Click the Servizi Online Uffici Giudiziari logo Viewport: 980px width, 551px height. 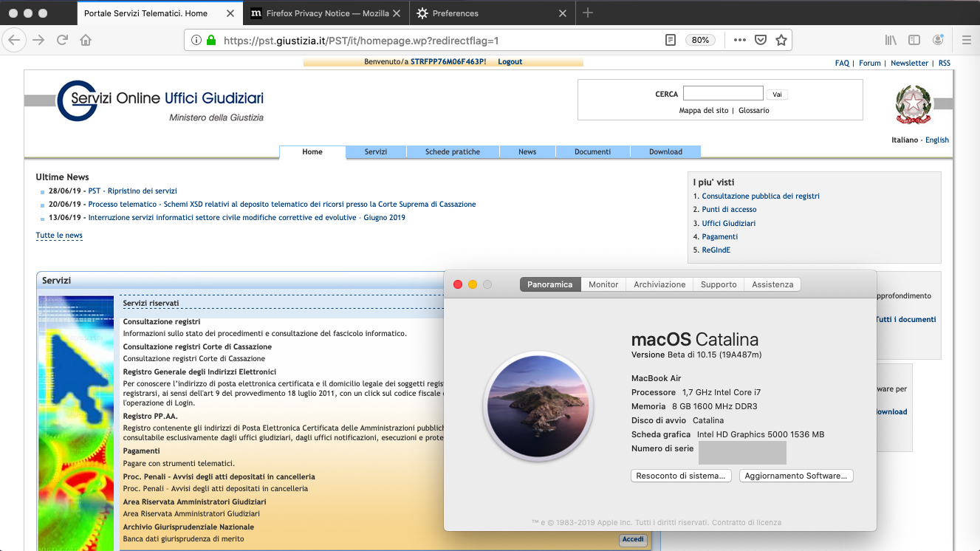160,101
